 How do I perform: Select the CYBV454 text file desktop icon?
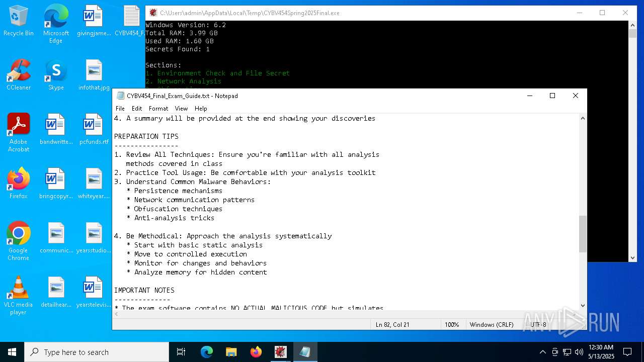pyautogui.click(x=130, y=21)
